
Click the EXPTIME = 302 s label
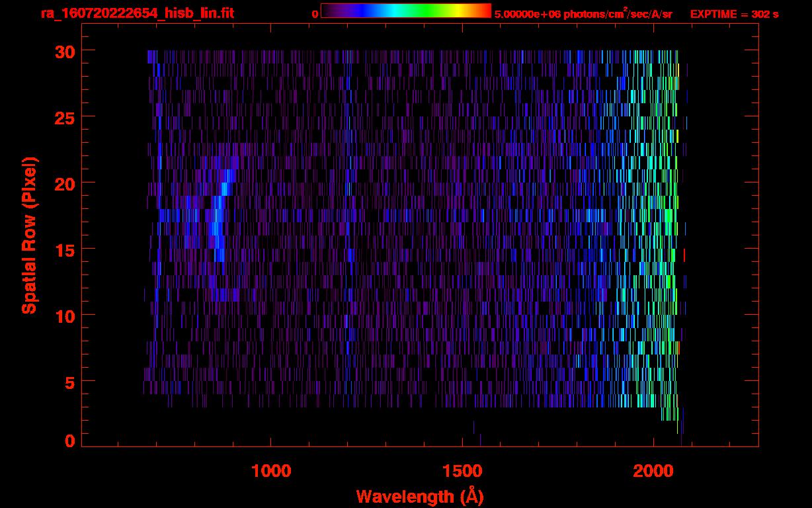pyautogui.click(x=734, y=14)
